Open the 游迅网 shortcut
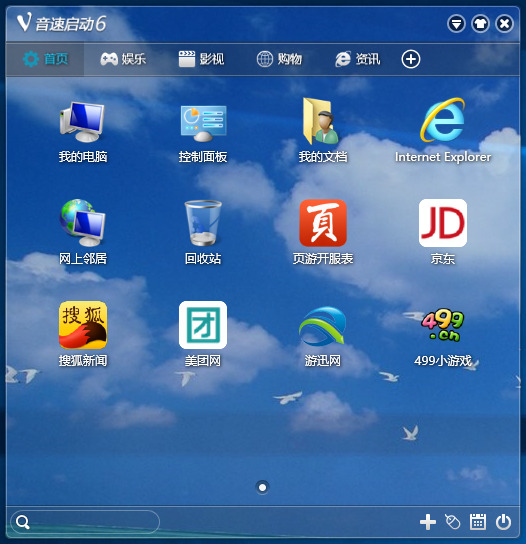 [323, 325]
